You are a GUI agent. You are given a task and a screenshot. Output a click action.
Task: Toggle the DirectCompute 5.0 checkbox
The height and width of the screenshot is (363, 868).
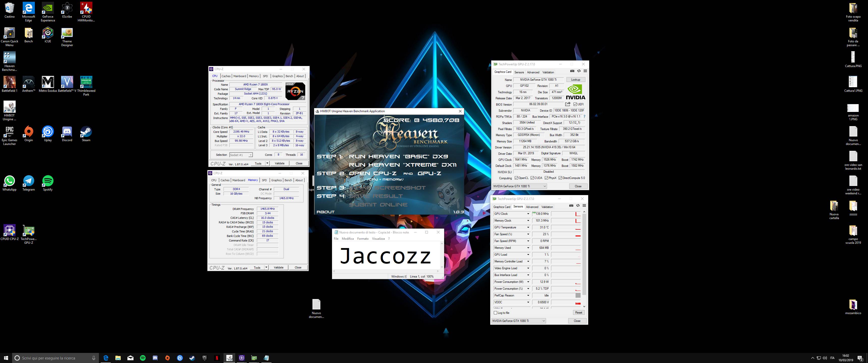click(560, 178)
